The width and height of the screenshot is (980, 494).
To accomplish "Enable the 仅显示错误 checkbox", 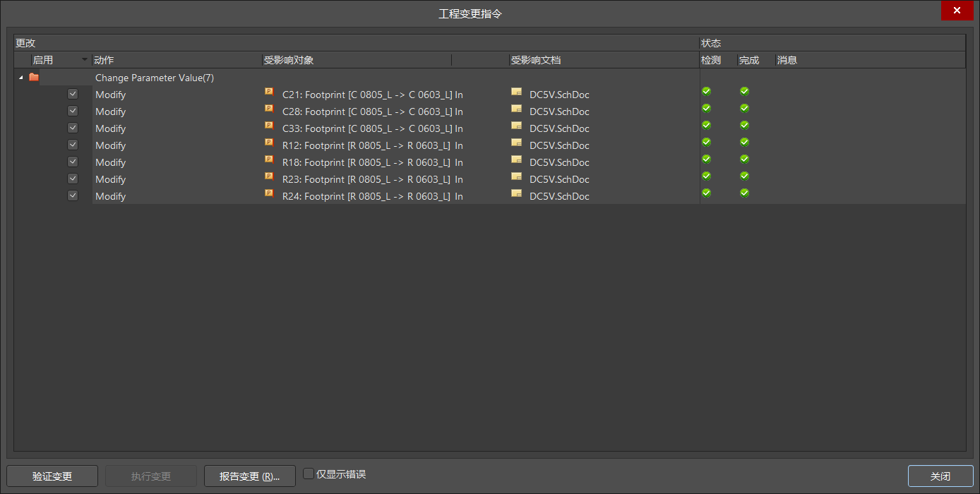I will tap(309, 474).
